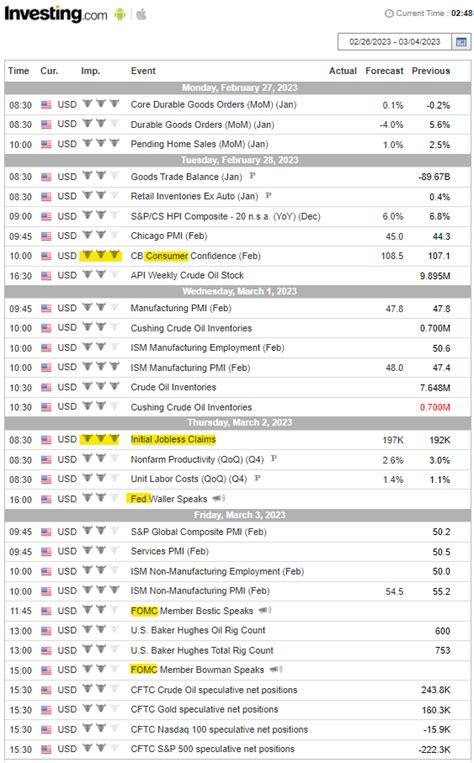Image resolution: width=474 pixels, height=763 pixels.
Task: Open the Initial Jobless Claims event
Action: 173,439
